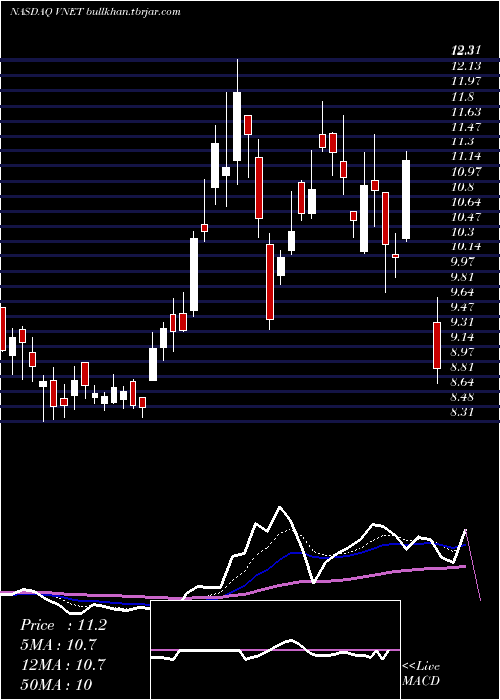500x700 pixels.
Task: Click the 50MA : 10 readout
Action: click(x=56, y=684)
